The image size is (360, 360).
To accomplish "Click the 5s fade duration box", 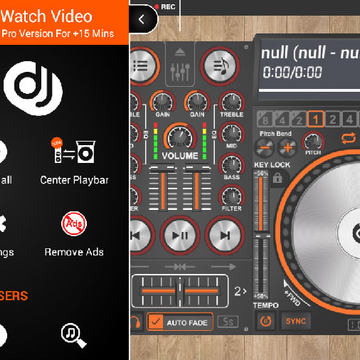I will pos(228,322).
